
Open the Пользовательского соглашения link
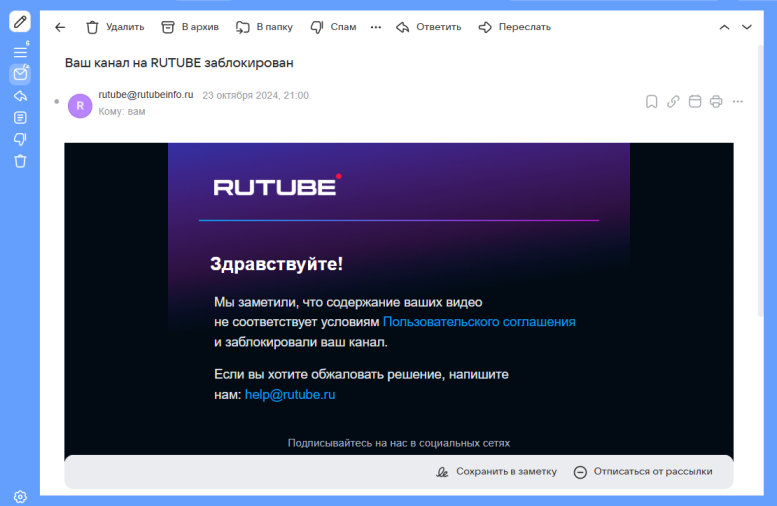click(479, 322)
